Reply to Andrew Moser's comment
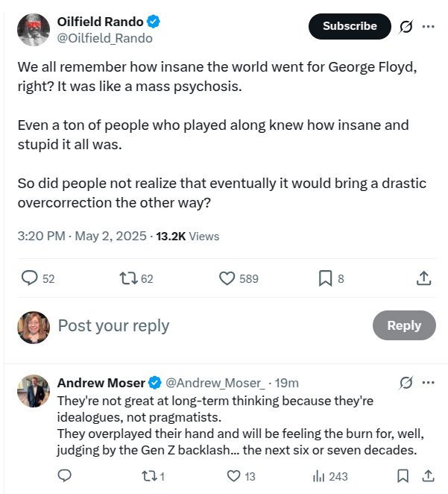 [x=65, y=475]
